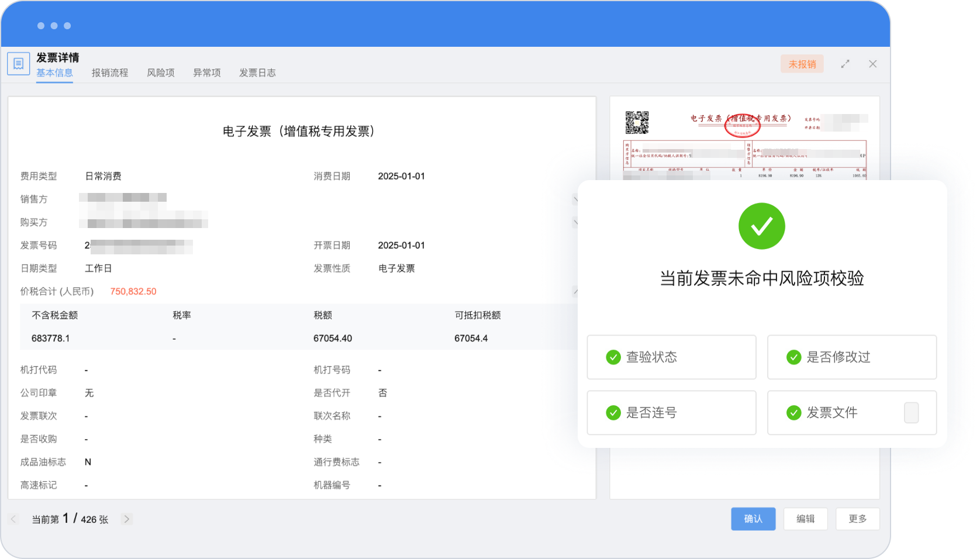
Task: Open the 报销流程 tab
Action: coord(110,73)
